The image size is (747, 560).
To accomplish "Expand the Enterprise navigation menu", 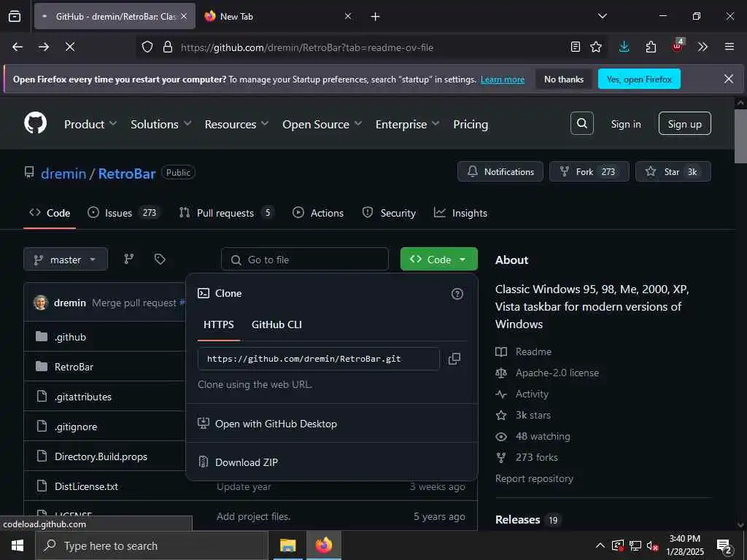I will pyautogui.click(x=407, y=124).
